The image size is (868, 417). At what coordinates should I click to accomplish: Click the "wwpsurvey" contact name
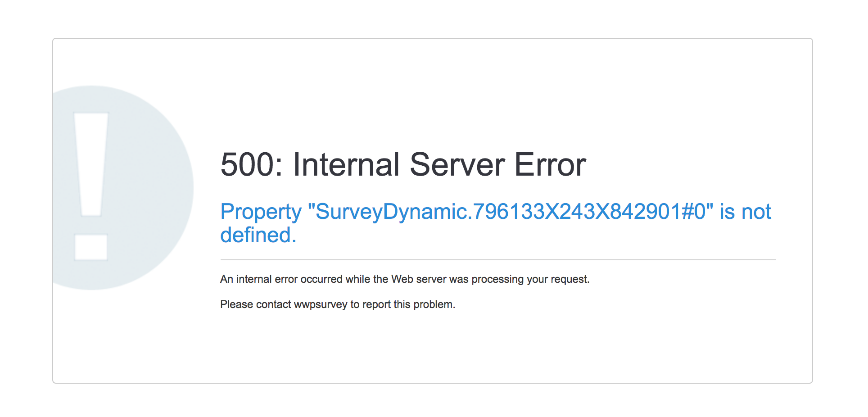point(320,304)
